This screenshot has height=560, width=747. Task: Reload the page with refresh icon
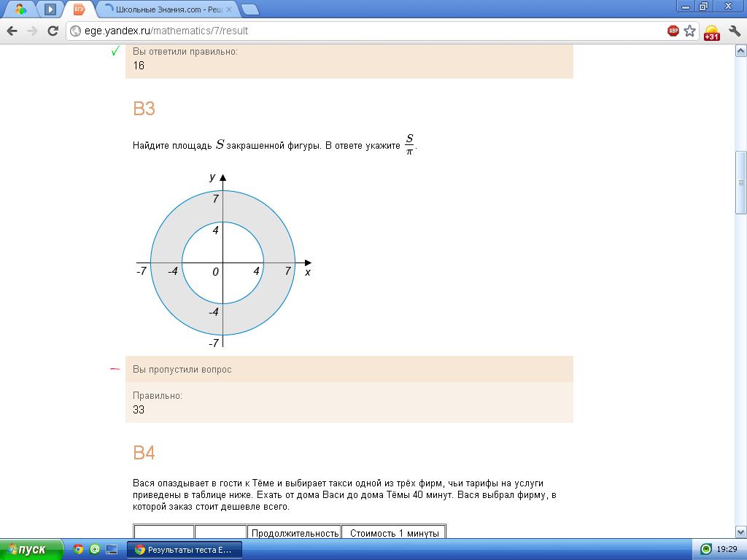(x=53, y=31)
